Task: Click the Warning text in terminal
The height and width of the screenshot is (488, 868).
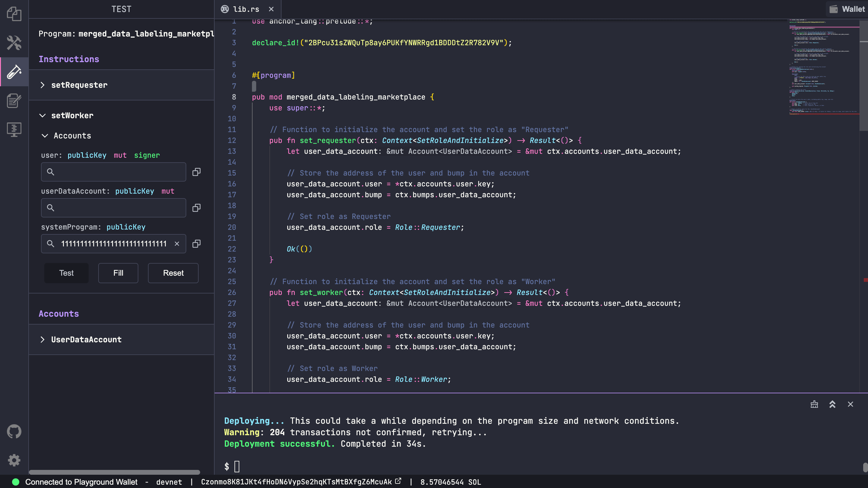Action: click(242, 432)
